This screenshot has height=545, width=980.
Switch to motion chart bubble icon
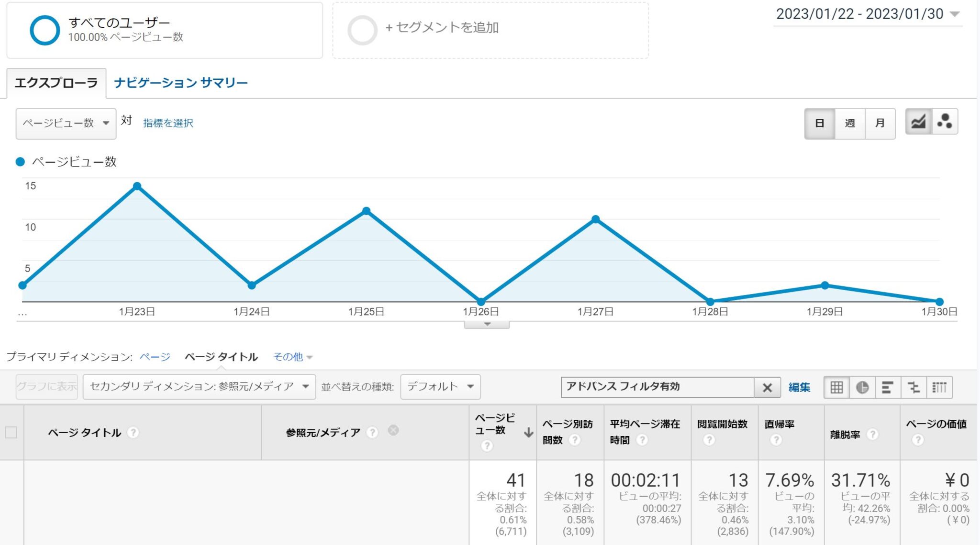click(x=945, y=122)
